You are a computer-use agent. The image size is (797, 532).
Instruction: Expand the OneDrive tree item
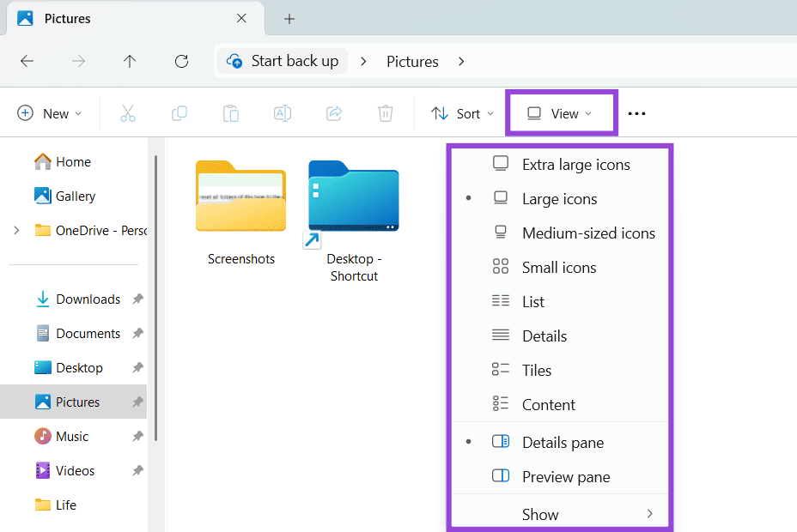(x=16, y=230)
